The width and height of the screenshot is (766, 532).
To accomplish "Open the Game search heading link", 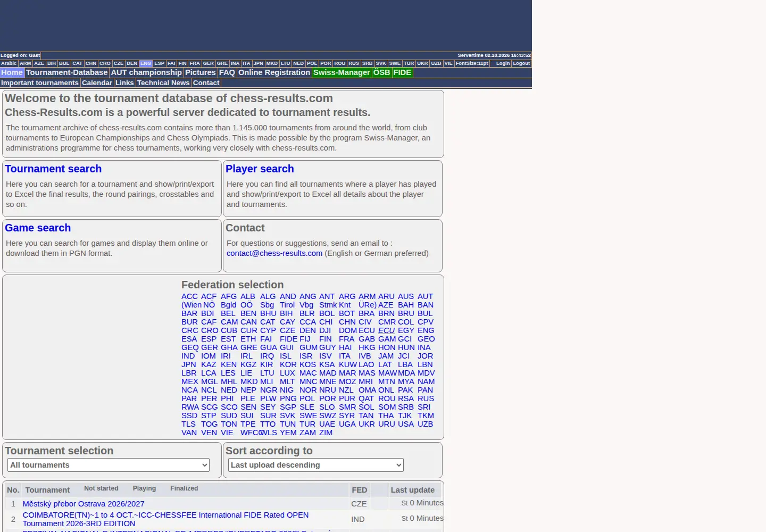I will tap(38, 228).
